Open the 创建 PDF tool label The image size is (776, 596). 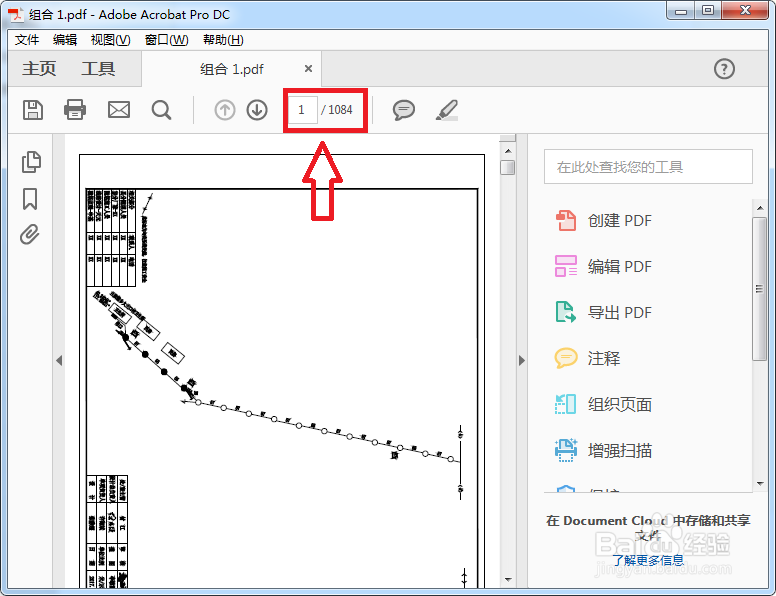tap(620, 220)
